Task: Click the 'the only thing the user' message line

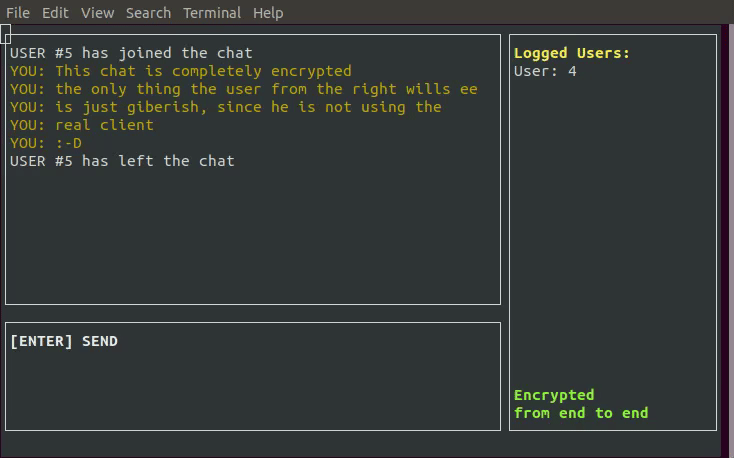Action: click(244, 89)
